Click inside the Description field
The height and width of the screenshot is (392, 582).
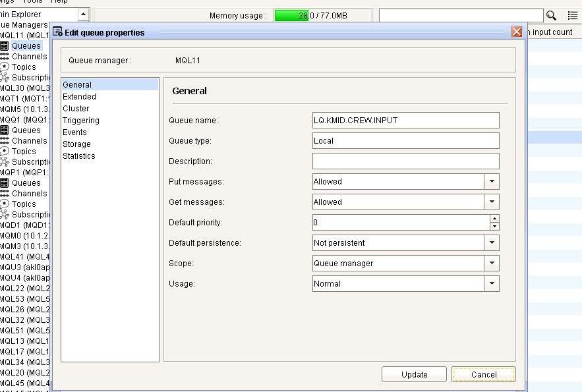tap(405, 161)
